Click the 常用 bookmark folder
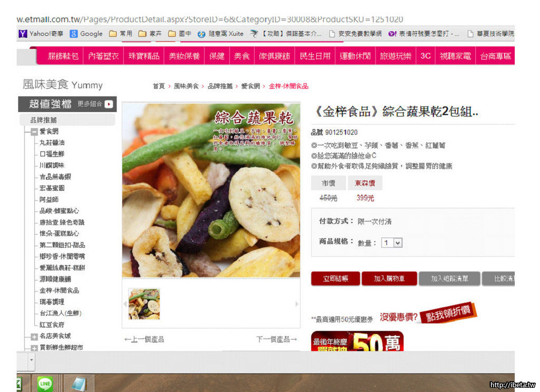Screen dimensions: 540x392 pos(121,34)
